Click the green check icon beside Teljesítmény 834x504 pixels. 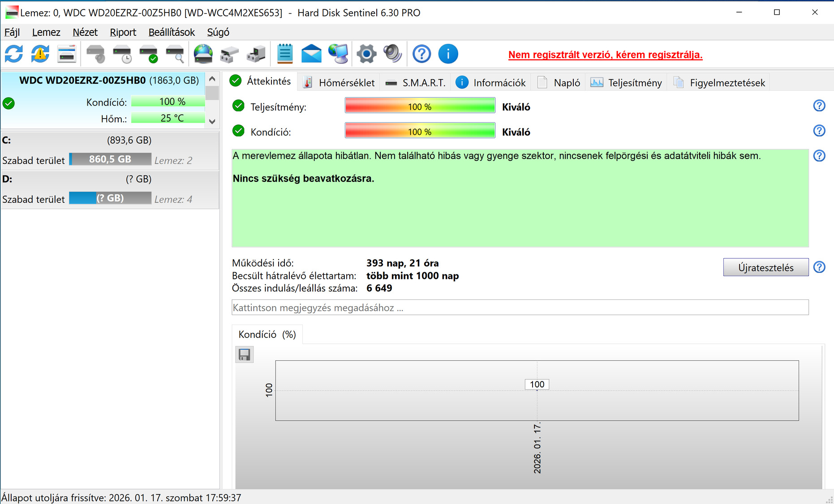pos(239,106)
